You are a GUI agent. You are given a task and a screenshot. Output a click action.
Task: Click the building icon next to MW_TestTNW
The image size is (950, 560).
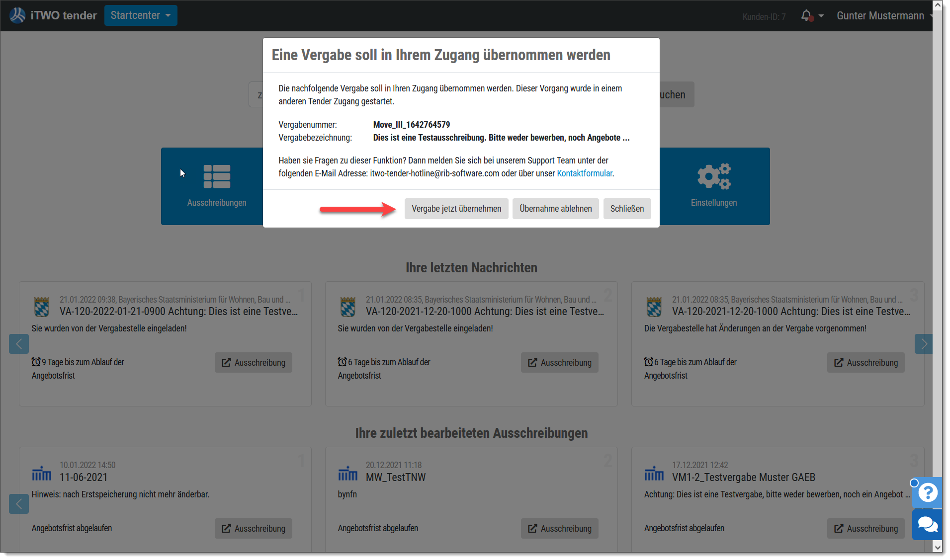tap(348, 473)
